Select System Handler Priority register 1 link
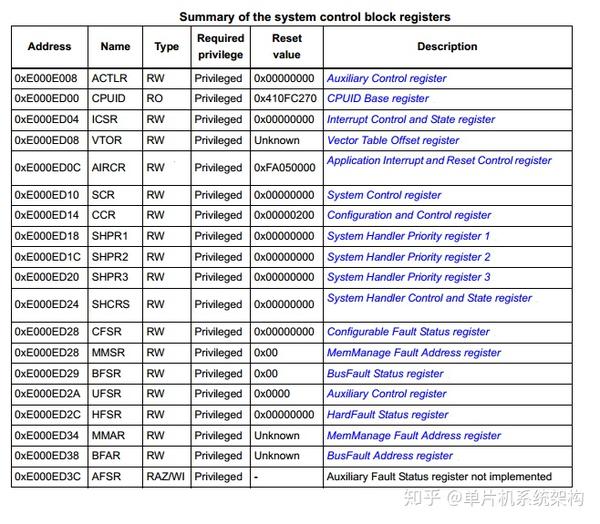The image size is (600, 524). click(408, 236)
